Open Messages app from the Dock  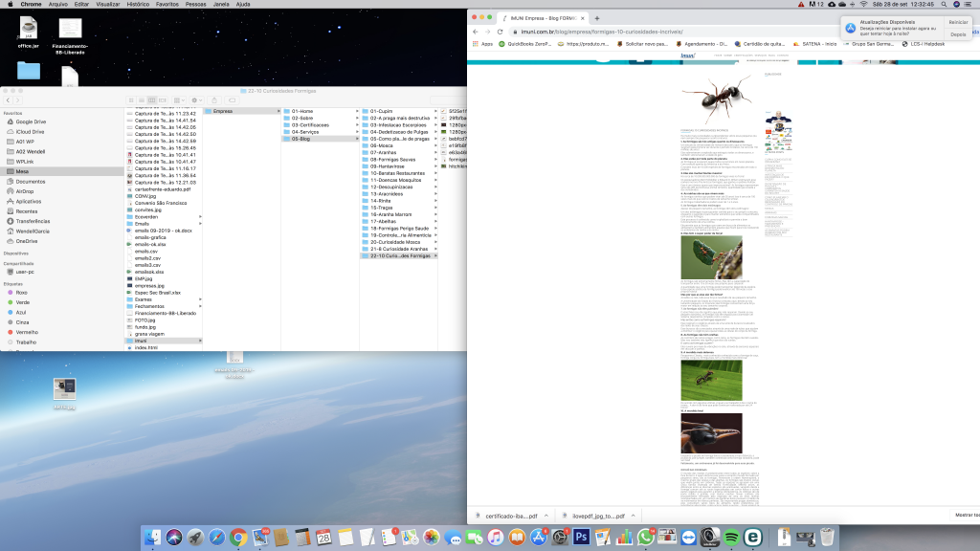(x=453, y=538)
